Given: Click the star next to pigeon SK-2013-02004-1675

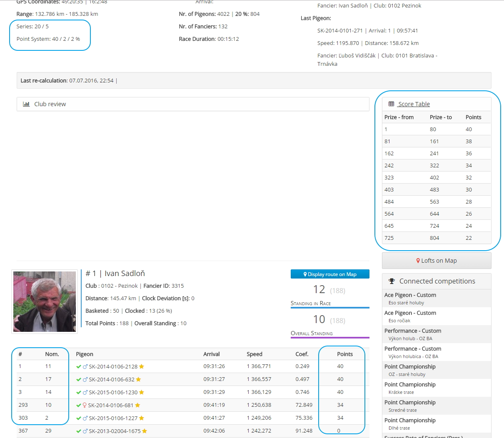Looking at the screenshot, I should (145, 431).
